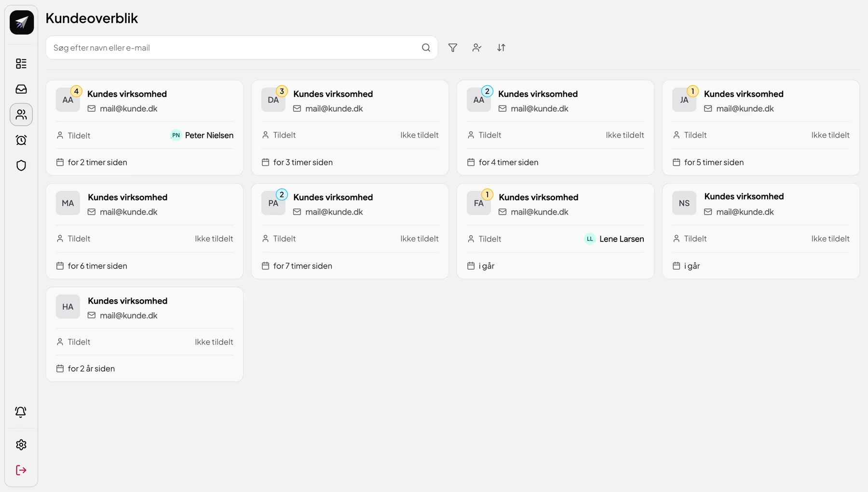Select the customers sidebar icon

click(x=21, y=115)
